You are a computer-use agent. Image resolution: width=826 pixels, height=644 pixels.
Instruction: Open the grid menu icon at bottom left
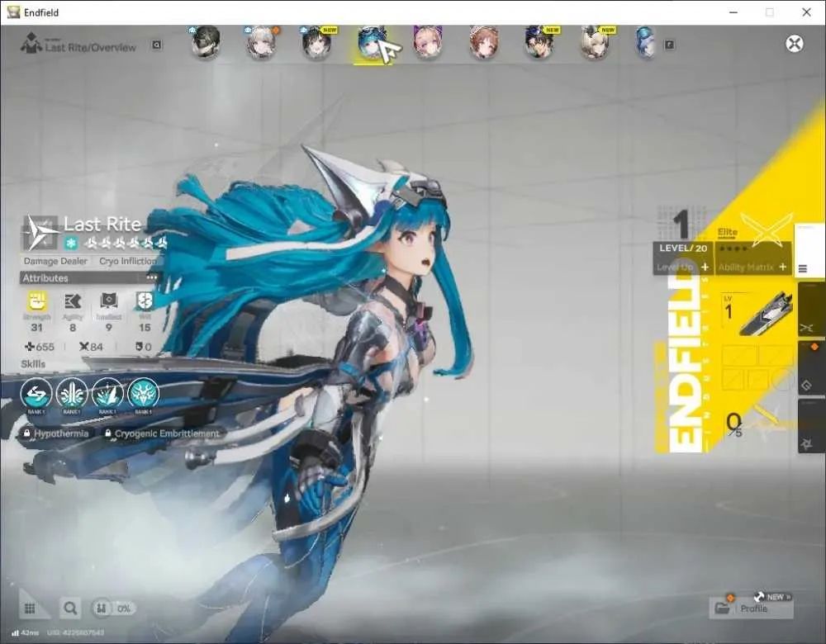coord(30,608)
